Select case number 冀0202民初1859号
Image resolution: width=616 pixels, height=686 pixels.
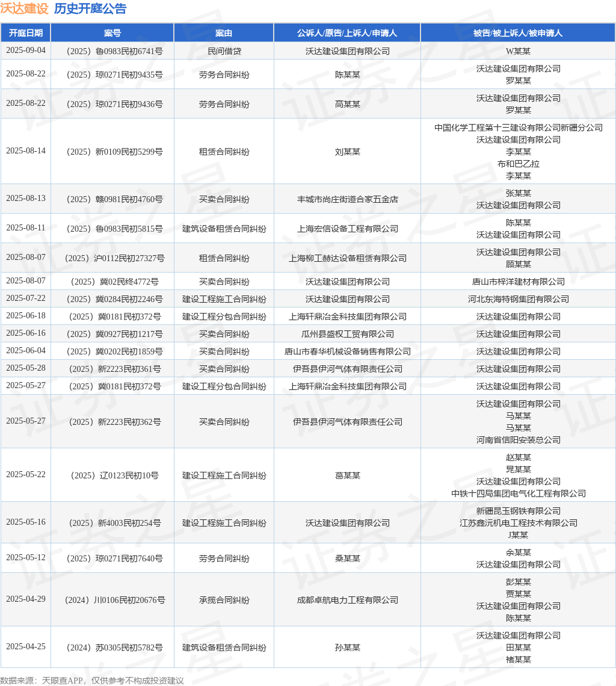115,352
